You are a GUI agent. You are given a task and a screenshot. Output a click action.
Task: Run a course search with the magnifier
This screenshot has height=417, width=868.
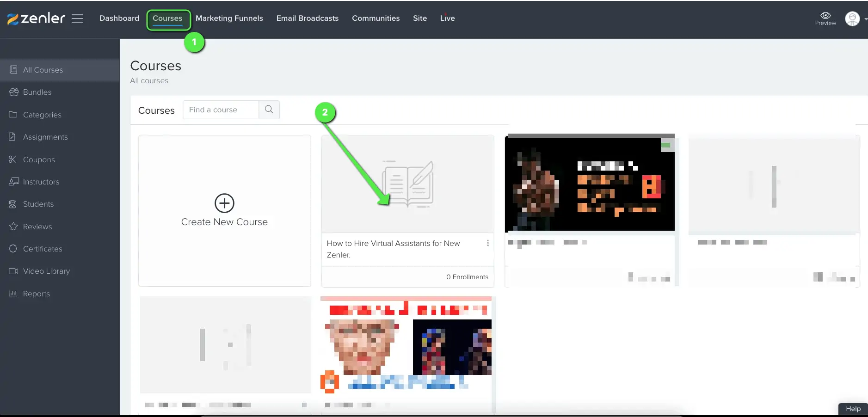(x=269, y=110)
